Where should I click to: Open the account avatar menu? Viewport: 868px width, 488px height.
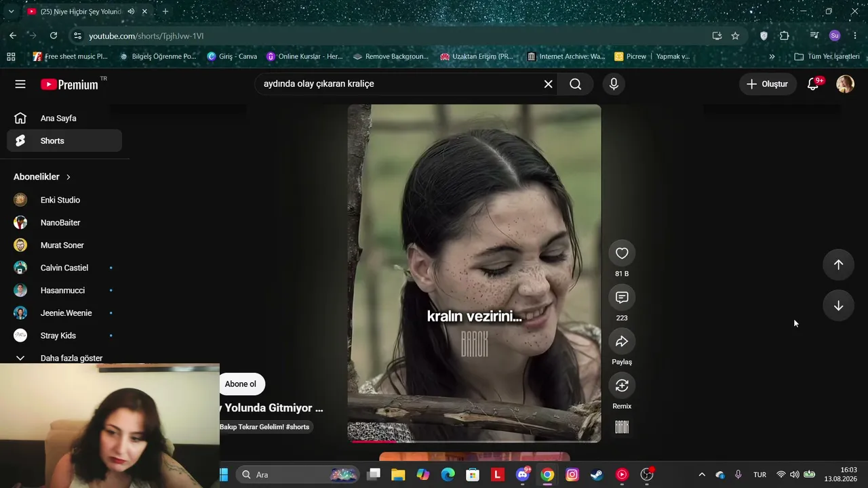point(845,84)
